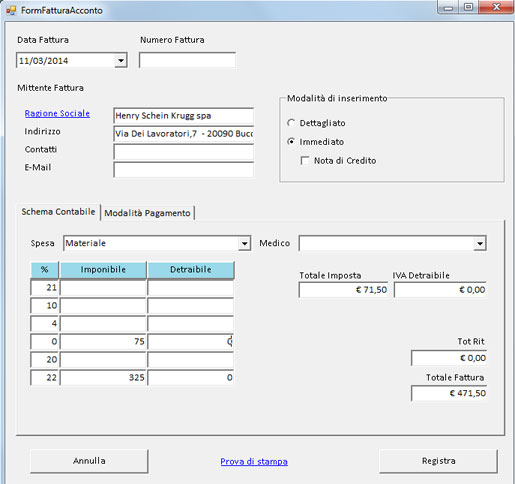Close the FormFatturaAcconto window
The height and width of the screenshot is (484, 515).
click(x=496, y=7)
